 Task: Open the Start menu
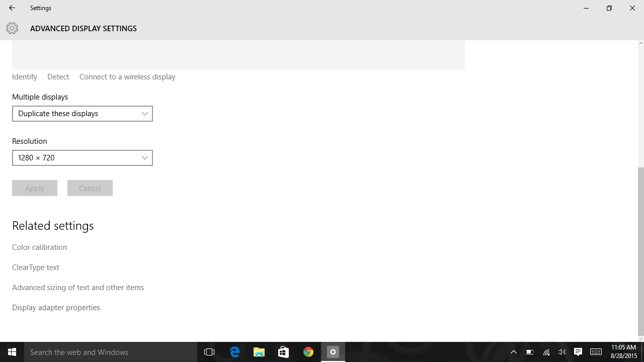pyautogui.click(x=12, y=352)
